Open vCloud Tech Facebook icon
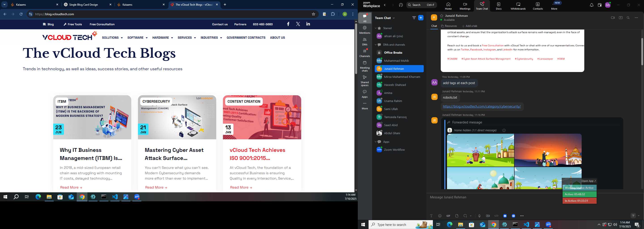This screenshot has width=644, height=229. (x=288, y=24)
